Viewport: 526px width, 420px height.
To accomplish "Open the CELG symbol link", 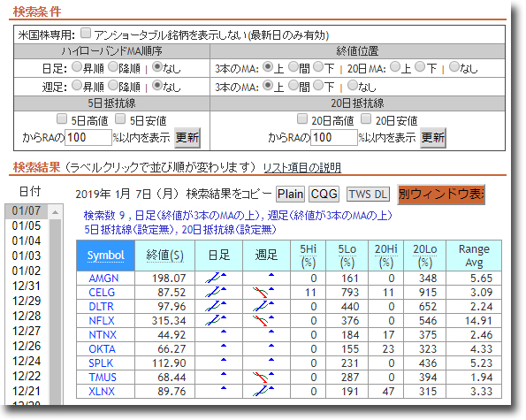I will pyautogui.click(x=102, y=293).
